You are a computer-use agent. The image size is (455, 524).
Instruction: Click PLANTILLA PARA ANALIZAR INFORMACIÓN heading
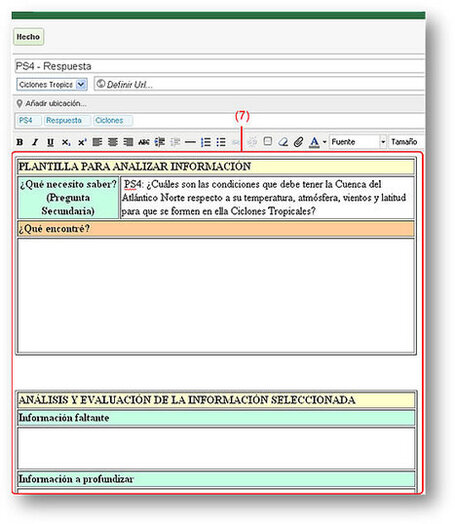pos(135,166)
